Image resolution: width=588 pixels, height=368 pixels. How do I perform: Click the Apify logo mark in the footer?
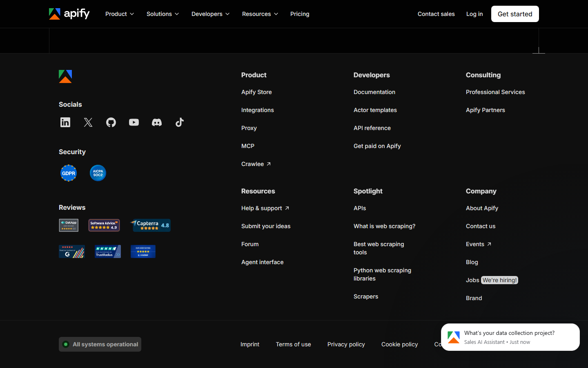click(65, 76)
